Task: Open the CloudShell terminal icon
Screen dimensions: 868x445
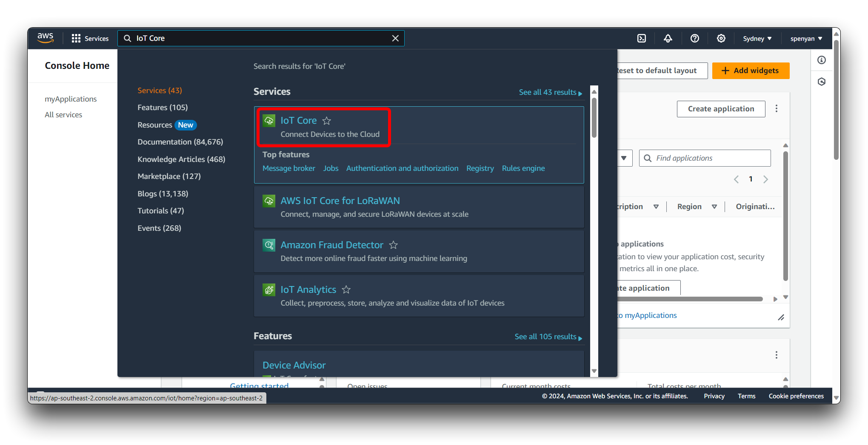Action: (642, 39)
